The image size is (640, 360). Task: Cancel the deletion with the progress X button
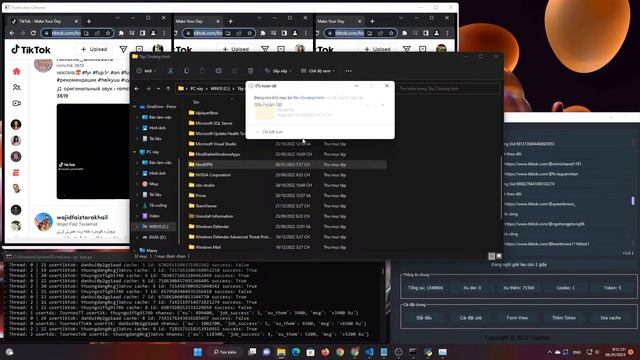(x=382, y=105)
